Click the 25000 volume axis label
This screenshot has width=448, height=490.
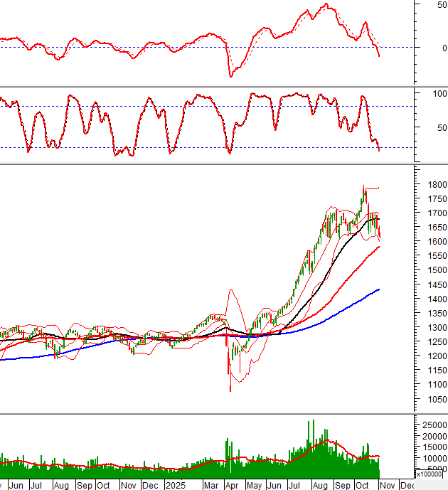431,425
